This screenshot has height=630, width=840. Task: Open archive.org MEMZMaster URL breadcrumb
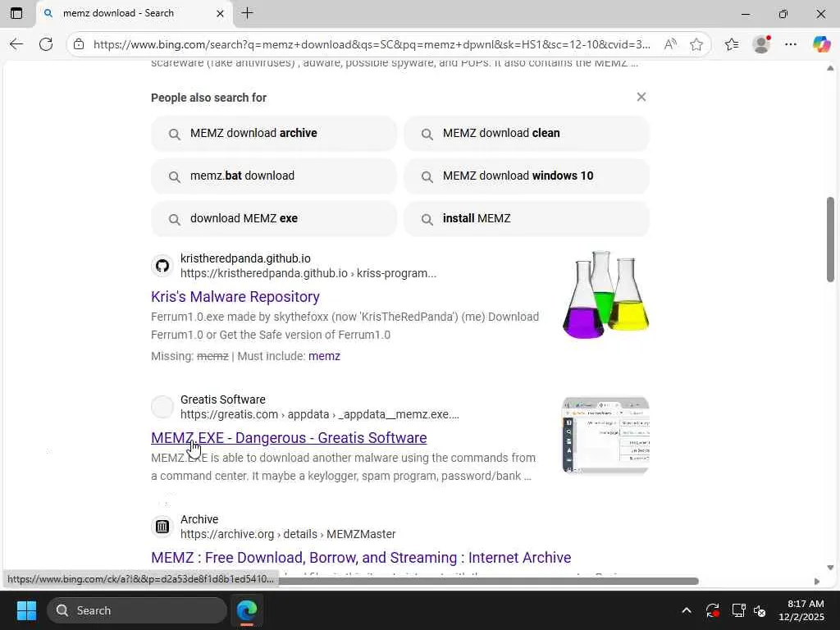(x=288, y=534)
